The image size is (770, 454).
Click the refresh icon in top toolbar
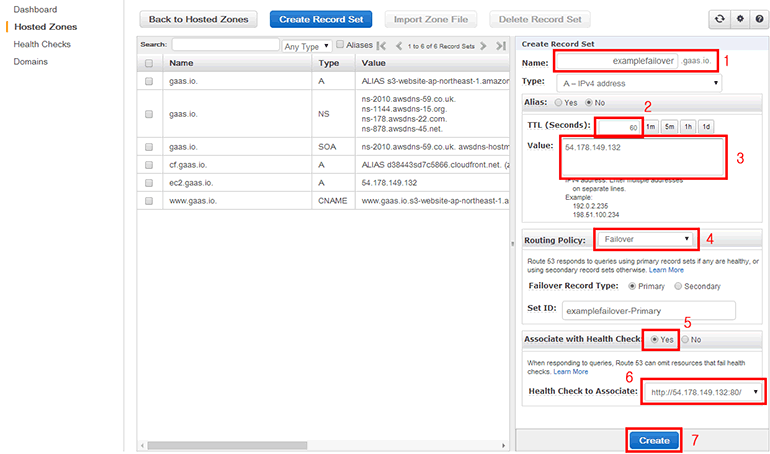[718, 19]
